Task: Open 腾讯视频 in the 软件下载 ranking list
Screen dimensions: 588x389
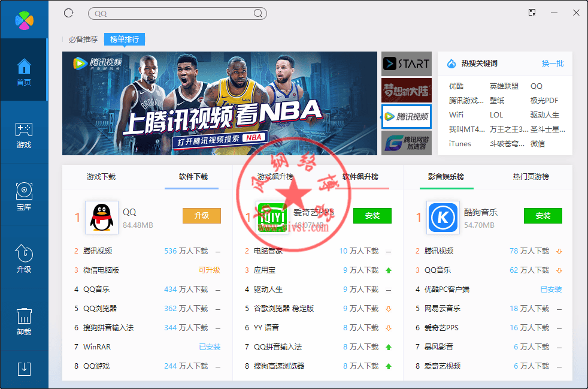Action: click(98, 251)
